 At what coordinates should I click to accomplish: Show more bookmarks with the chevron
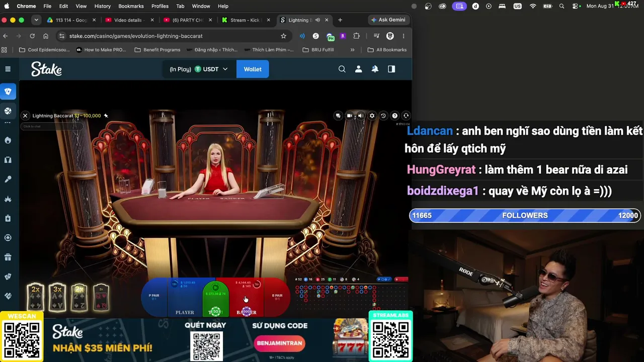click(352, 50)
